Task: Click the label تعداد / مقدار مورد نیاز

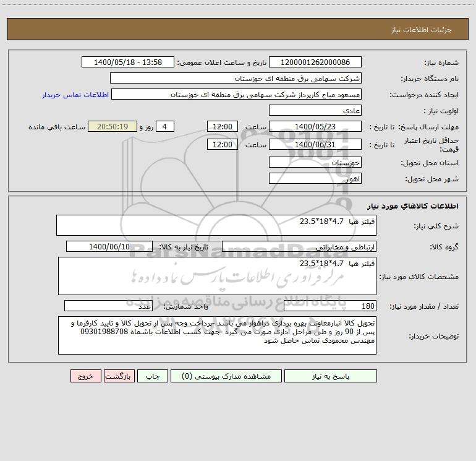Action: [424, 307]
